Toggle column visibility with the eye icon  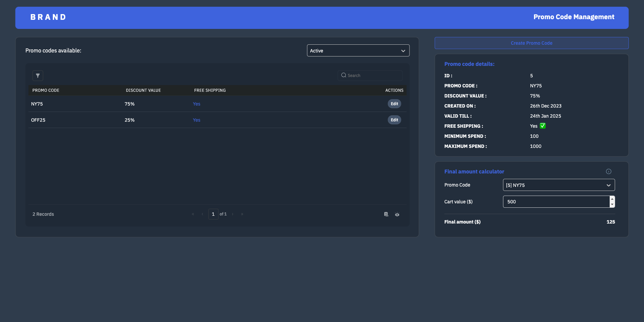point(397,214)
